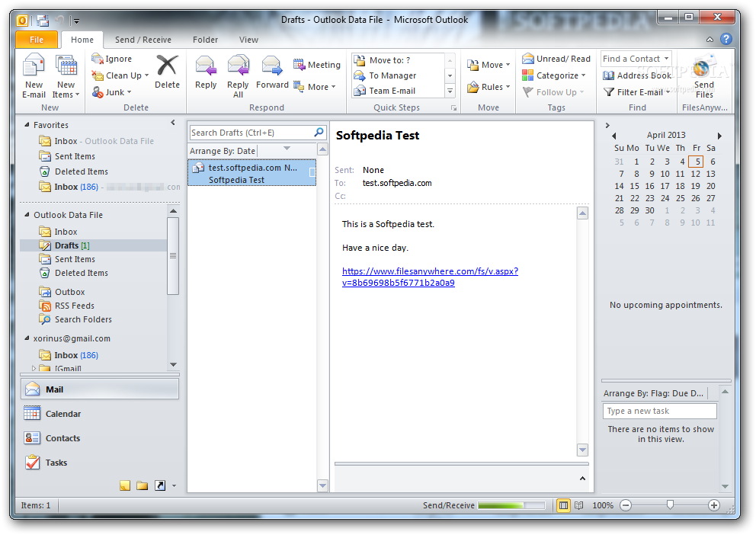Open Calendar in navigation pane

(x=100, y=414)
